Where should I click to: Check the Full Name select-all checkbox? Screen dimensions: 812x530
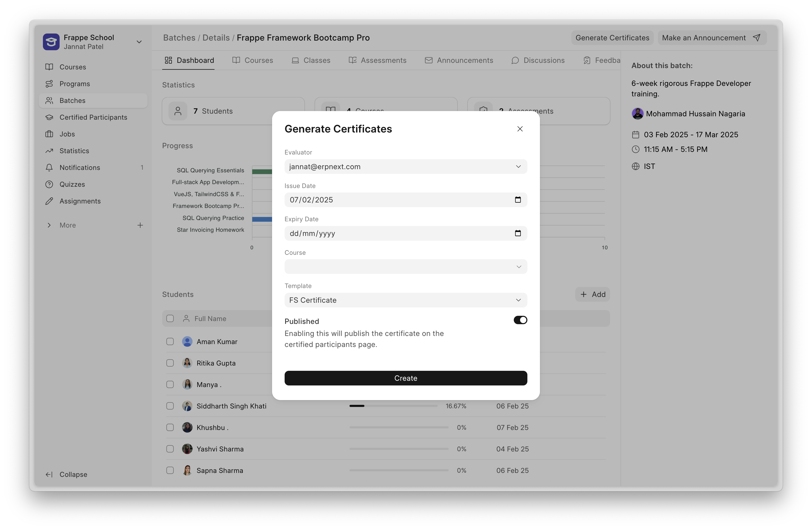[170, 319]
